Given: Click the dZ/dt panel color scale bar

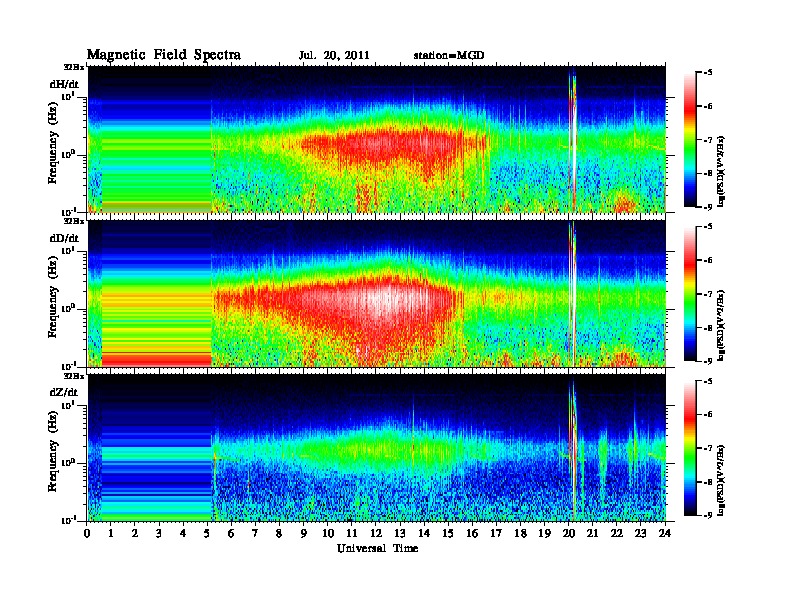Looking at the screenshot, I should coord(689,448).
